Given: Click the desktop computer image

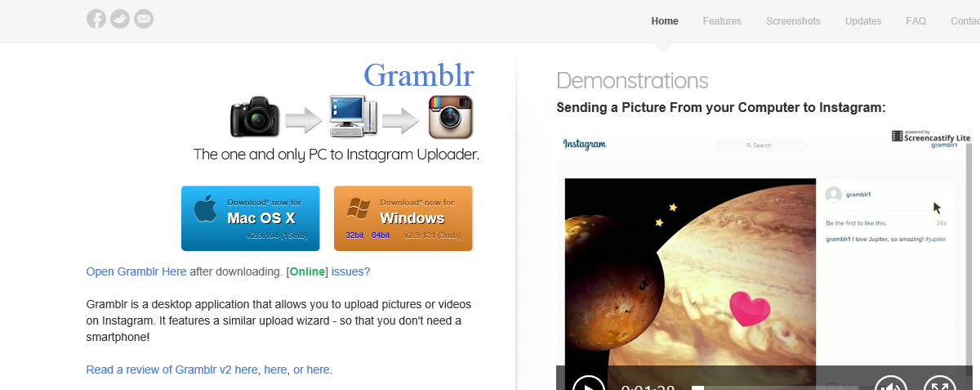Looking at the screenshot, I should click(354, 116).
